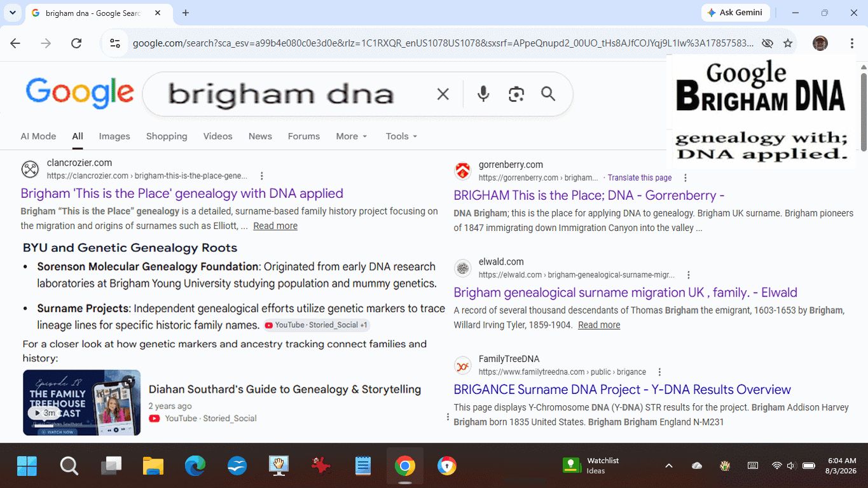Open the FamilyTreeDNA result options menu
The height and width of the screenshot is (488, 868).
coord(659,372)
